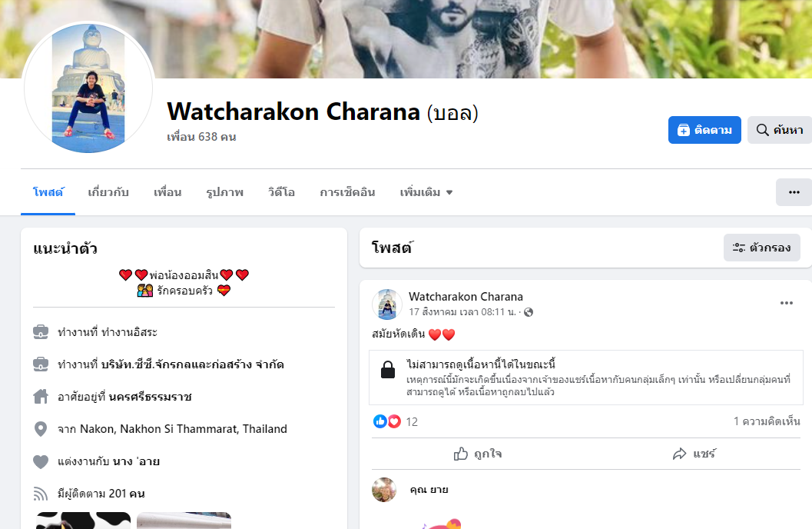Open profile search (ค้นหา) magnifier button
The width and height of the screenshot is (812, 529).
[780, 130]
